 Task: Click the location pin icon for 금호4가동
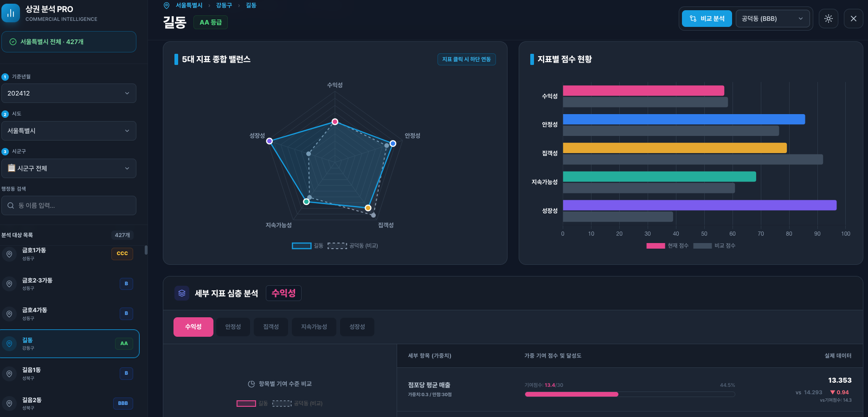point(9,314)
